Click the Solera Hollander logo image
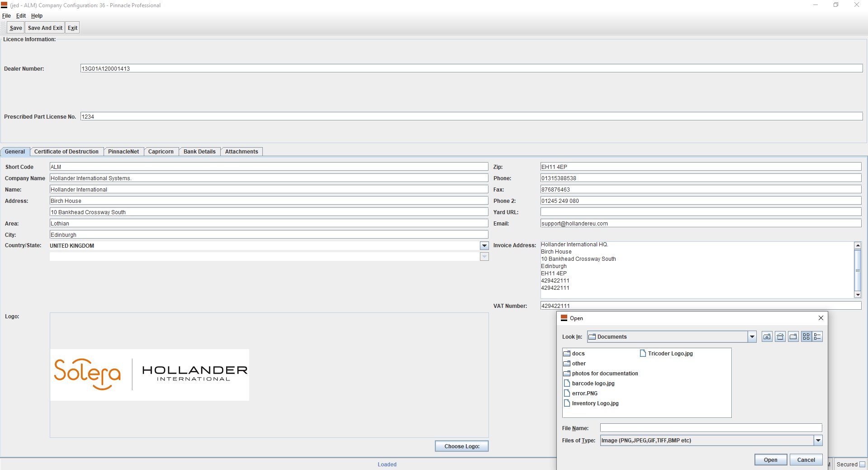Image resolution: width=868 pixels, height=470 pixels. coord(150,374)
